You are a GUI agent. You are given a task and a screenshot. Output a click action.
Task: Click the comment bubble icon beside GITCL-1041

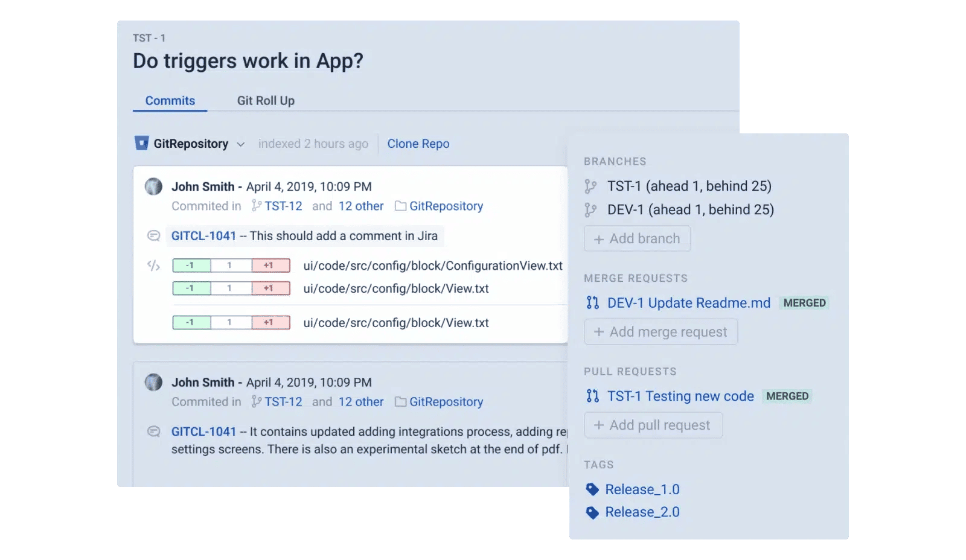pyautogui.click(x=153, y=235)
